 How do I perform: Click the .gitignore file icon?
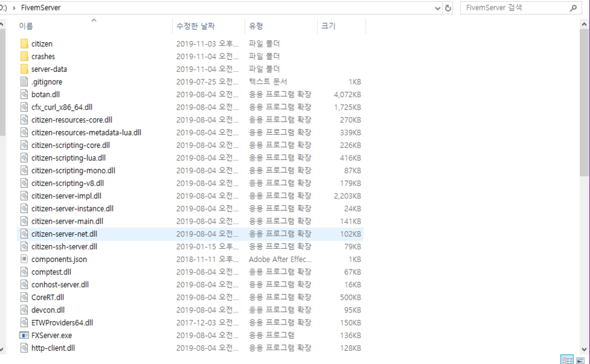pyautogui.click(x=24, y=82)
